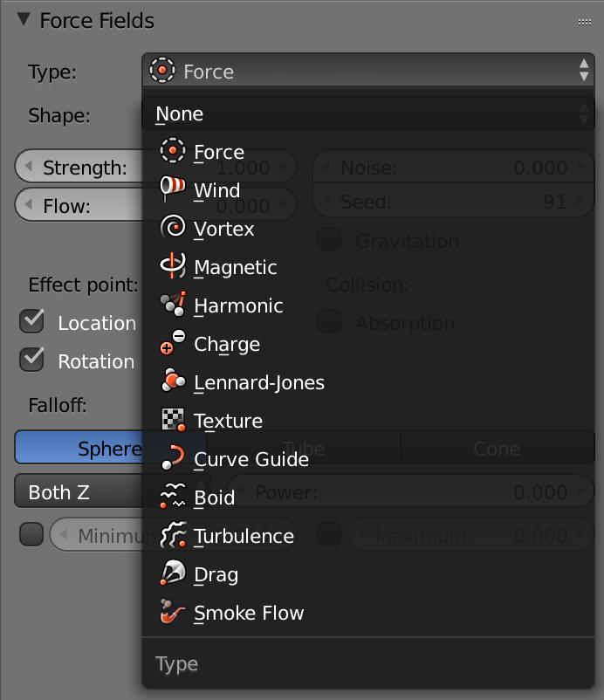This screenshot has height=700, width=604.
Task: Select the Smoke Flow pipe icon
Action: [172, 611]
